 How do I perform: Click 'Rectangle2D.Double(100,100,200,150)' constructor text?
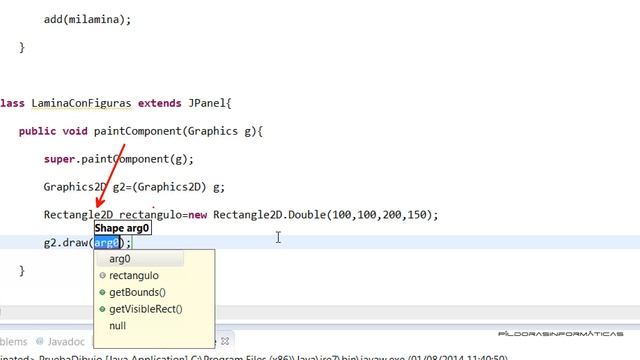point(322,215)
